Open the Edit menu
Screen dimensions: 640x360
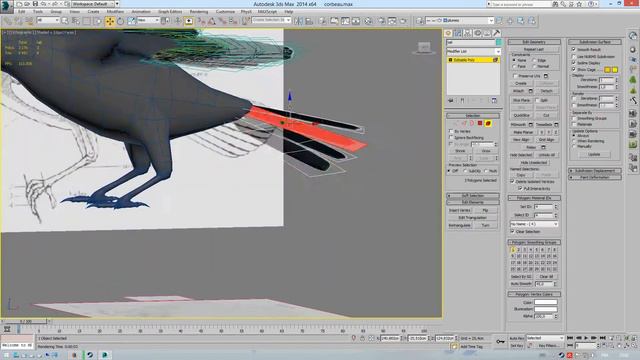point(22,11)
